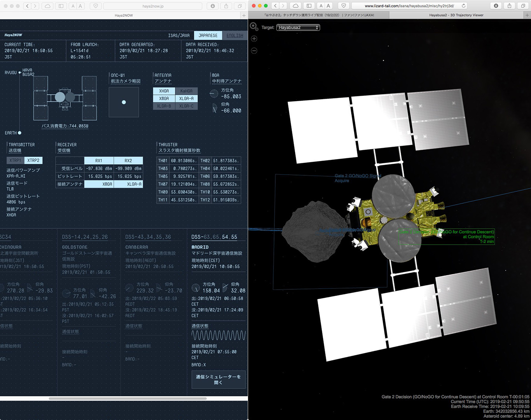Show tab overview in the right Safari window
Screen dimensions: 531x420
[523, 6]
